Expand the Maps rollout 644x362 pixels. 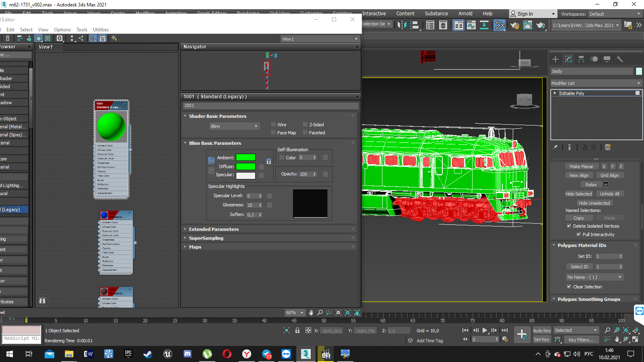pyautogui.click(x=195, y=247)
